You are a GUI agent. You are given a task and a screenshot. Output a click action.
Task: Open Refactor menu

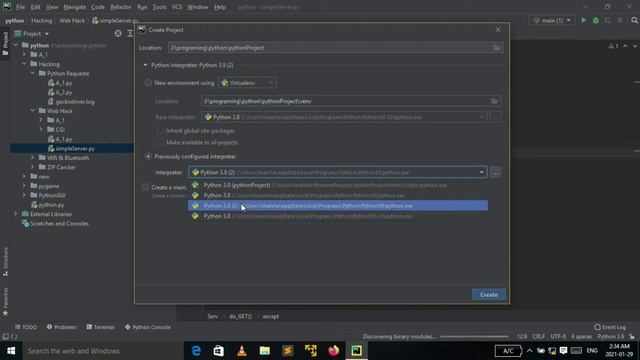tap(121, 7)
